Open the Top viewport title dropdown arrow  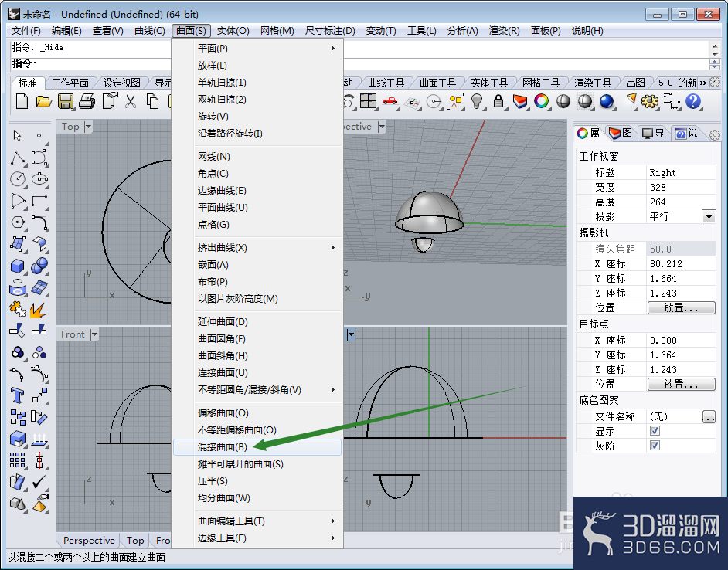(x=88, y=127)
